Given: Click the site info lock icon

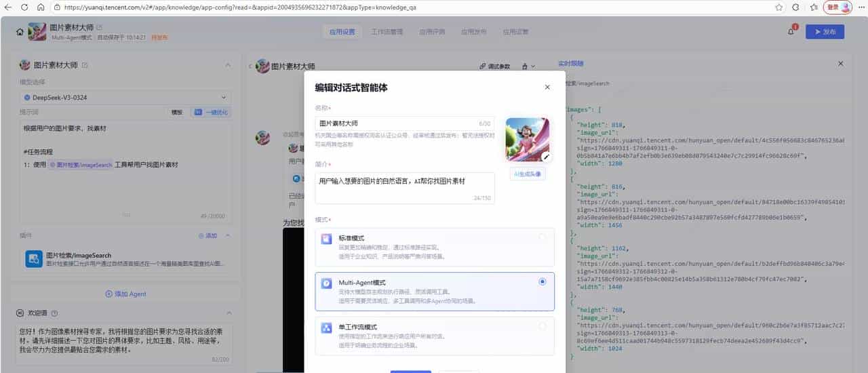Looking at the screenshot, I should pos(58,7).
